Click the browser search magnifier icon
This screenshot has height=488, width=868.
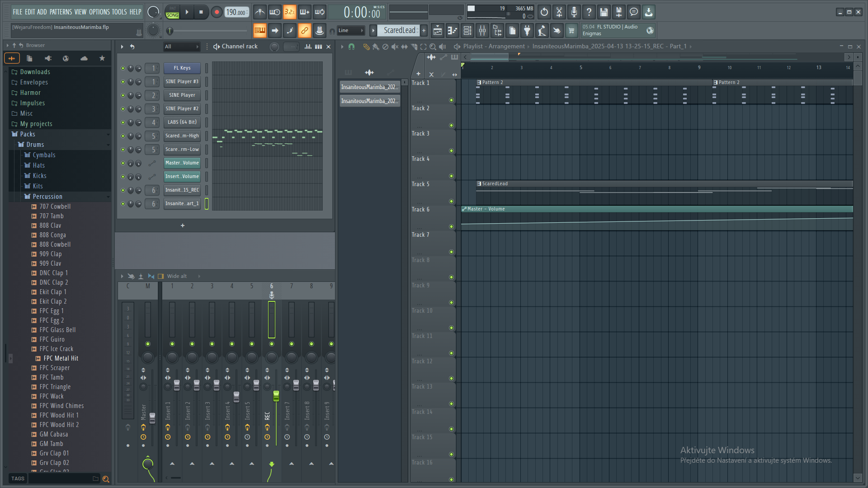click(106, 479)
